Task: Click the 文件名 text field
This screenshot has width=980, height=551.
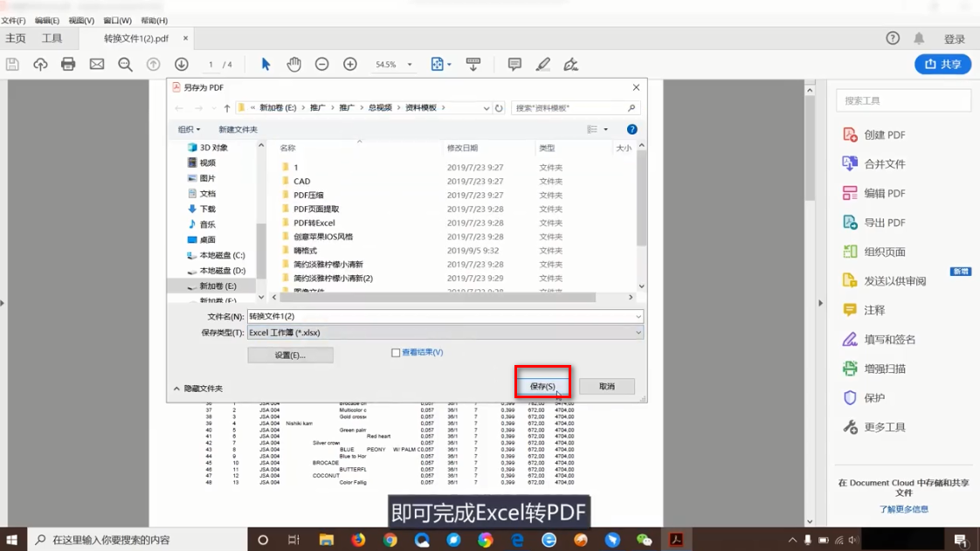Action: [440, 317]
